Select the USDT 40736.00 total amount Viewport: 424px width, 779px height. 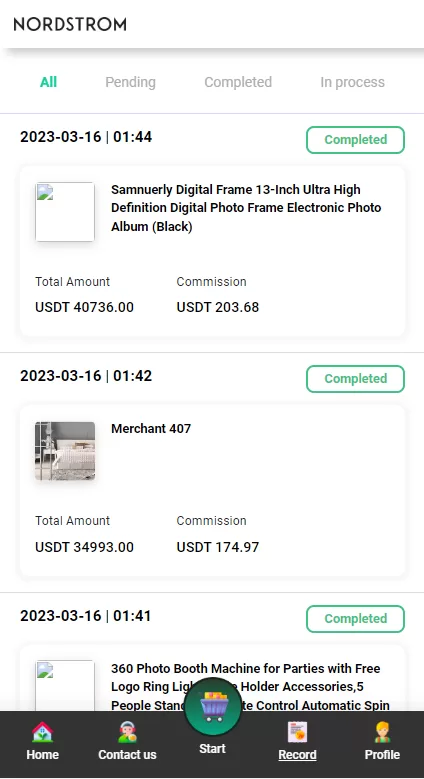pyautogui.click(x=85, y=307)
